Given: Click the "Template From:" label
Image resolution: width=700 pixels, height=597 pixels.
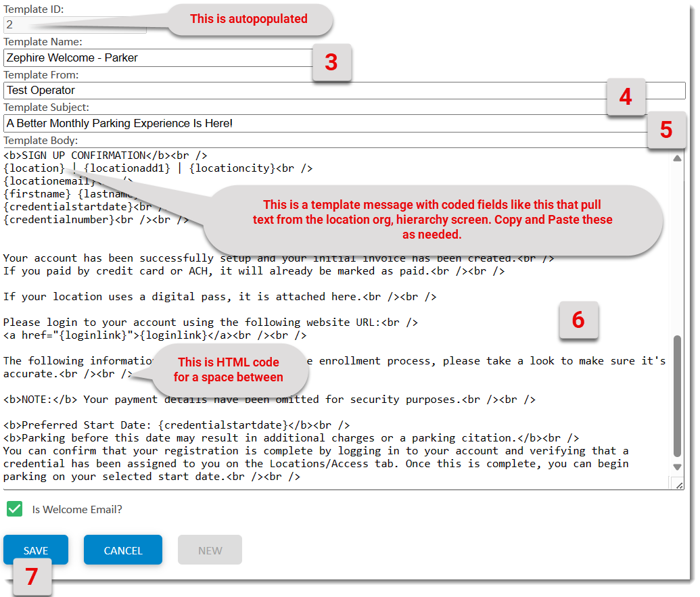Looking at the screenshot, I should 41,74.
